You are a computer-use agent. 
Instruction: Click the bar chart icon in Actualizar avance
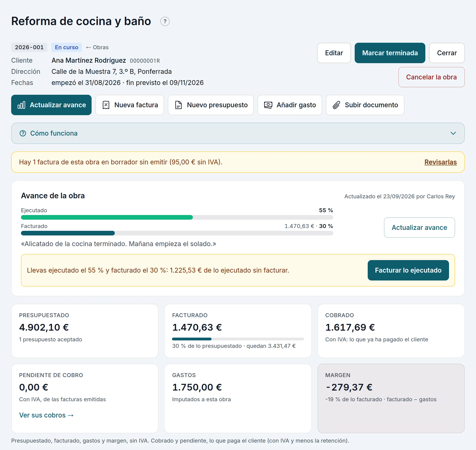(x=21, y=105)
